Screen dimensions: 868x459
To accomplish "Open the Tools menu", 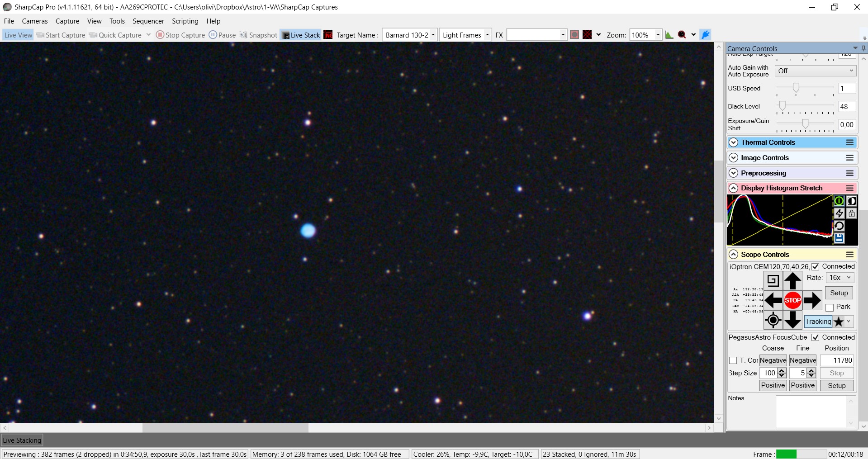I will coord(117,21).
